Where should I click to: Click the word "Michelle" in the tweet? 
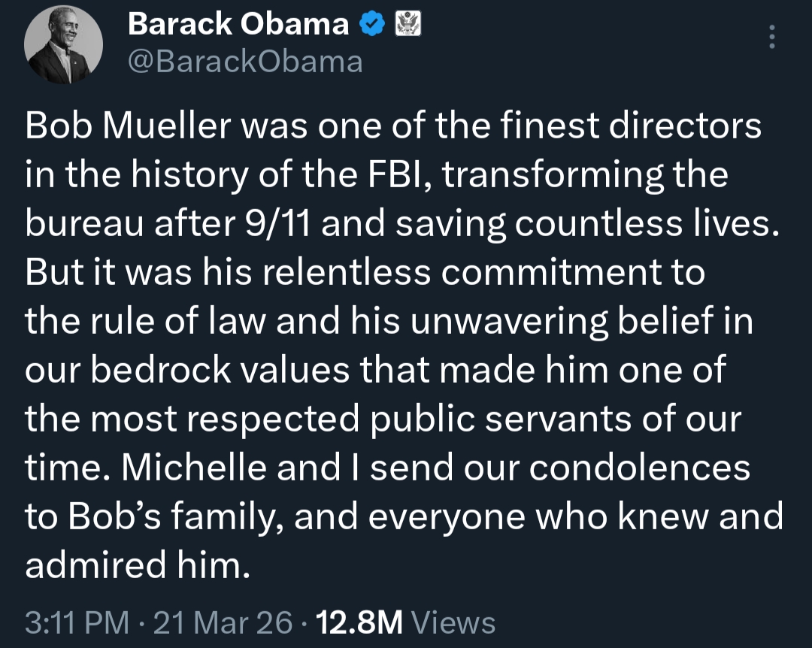(x=195, y=468)
